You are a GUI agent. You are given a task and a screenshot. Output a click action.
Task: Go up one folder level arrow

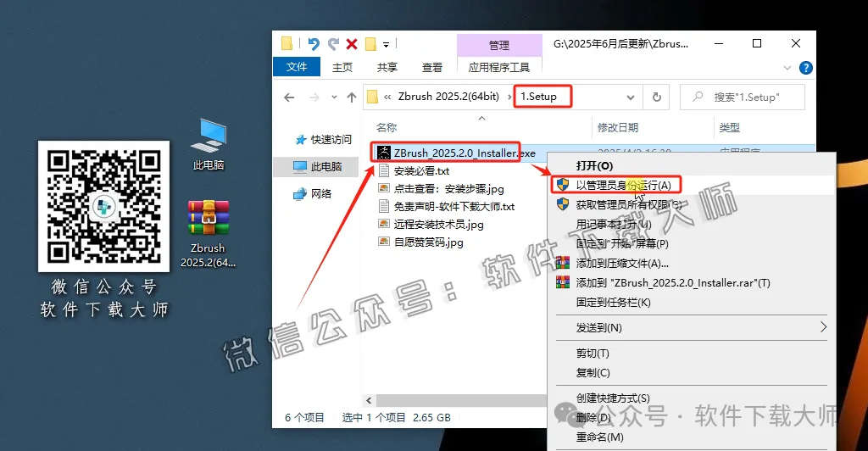[352, 97]
